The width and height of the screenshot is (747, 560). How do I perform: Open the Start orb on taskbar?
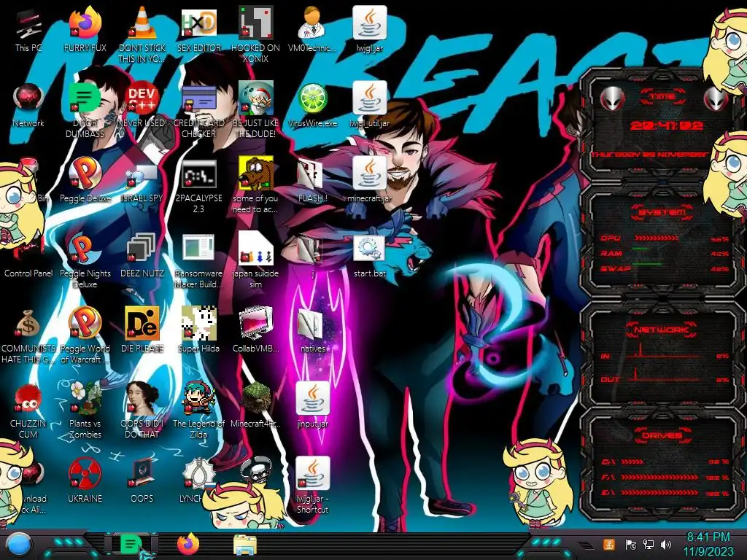click(19, 545)
